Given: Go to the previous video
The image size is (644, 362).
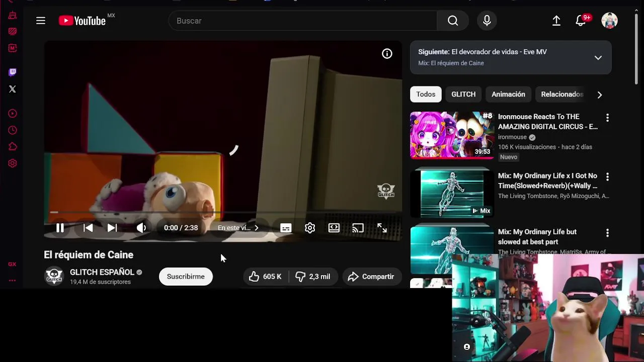Looking at the screenshot, I should [x=88, y=228].
